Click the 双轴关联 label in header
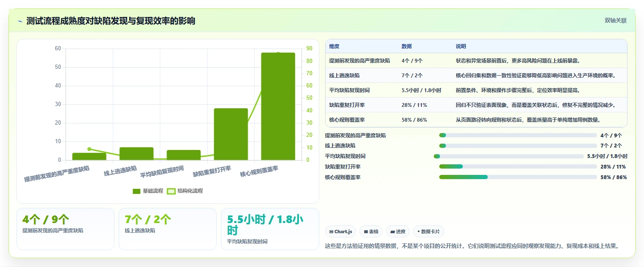The height and width of the screenshot is (267, 644). click(x=616, y=21)
